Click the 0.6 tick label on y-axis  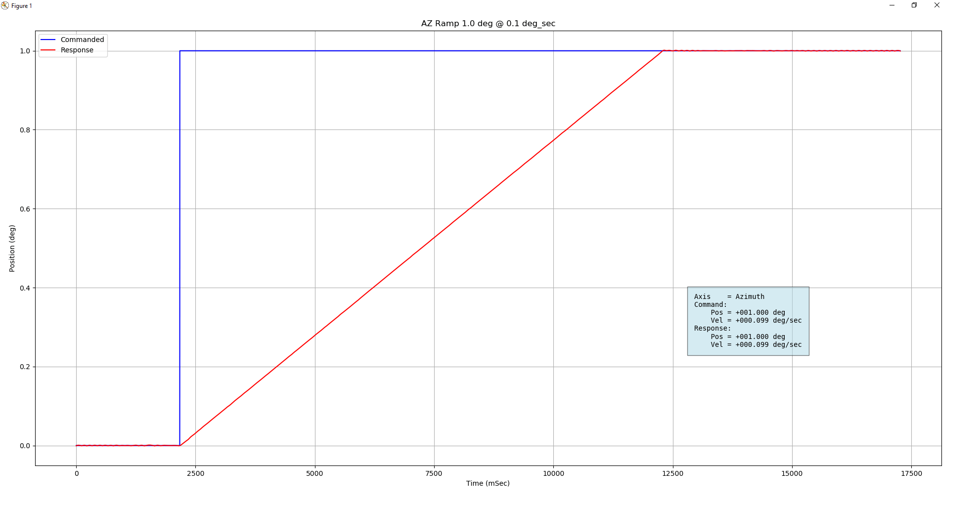click(x=25, y=209)
